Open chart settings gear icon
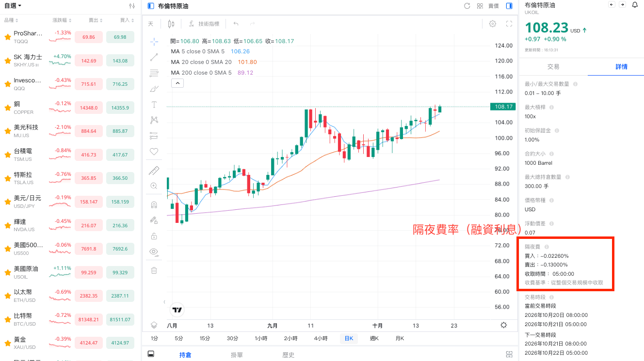Viewport: 644px width, 361px height. coord(493,24)
